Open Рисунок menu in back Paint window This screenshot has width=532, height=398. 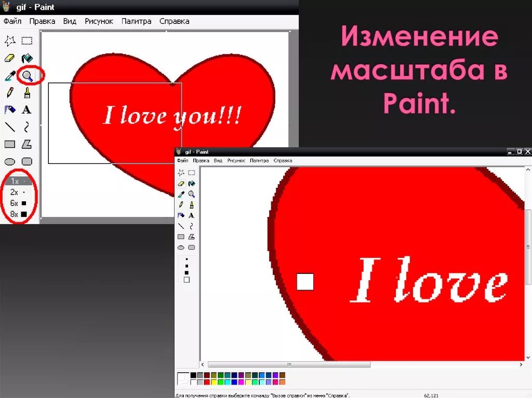[99, 21]
